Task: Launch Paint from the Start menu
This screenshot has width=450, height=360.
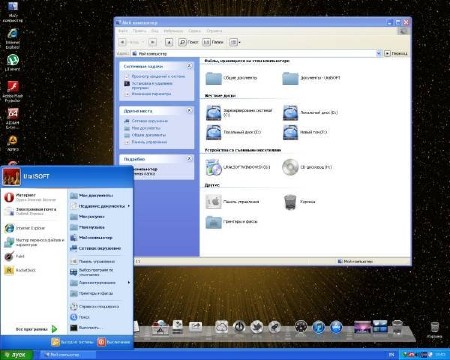Action: (15, 256)
